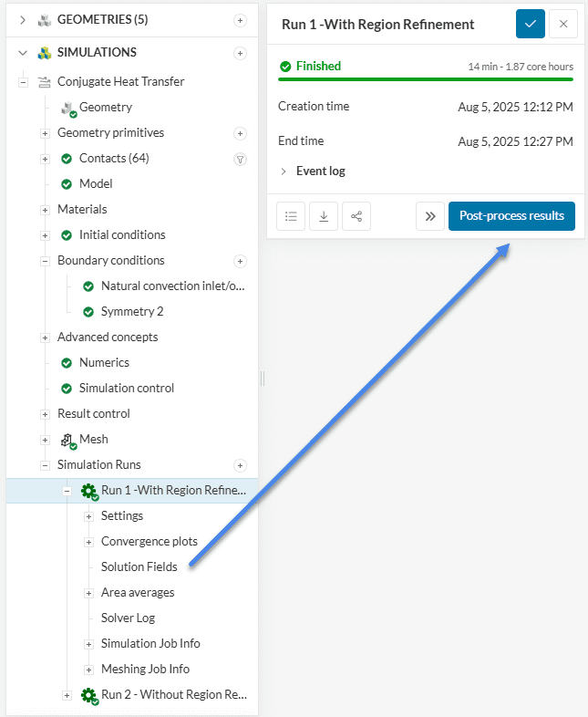The width and height of the screenshot is (588, 717).
Task: Confirm run with blue checkmark button
Action: click(x=530, y=24)
